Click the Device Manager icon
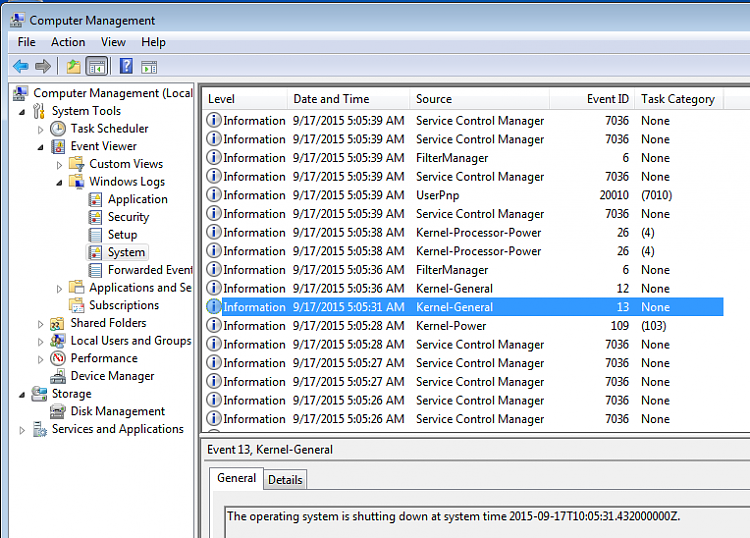Image resolution: width=750 pixels, height=538 pixels. pos(58,376)
